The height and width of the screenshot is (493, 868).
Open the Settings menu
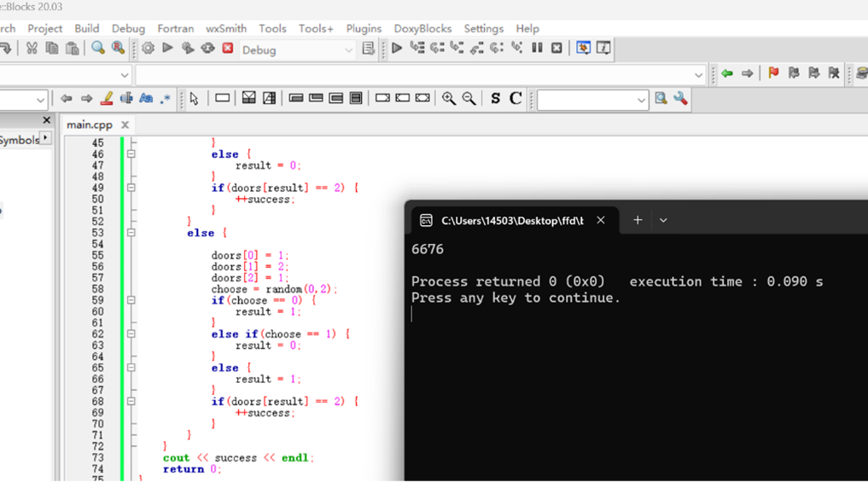[484, 29]
